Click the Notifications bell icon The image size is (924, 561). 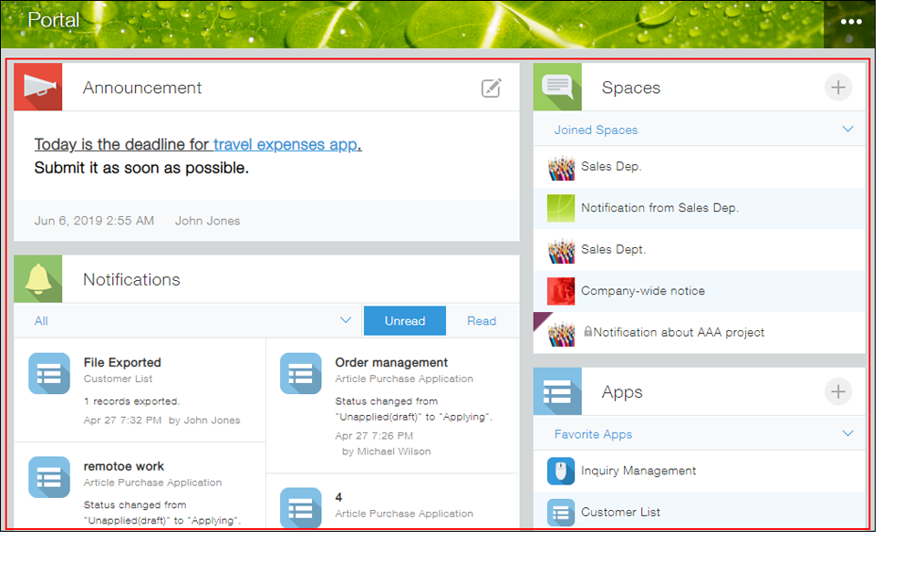coord(37,279)
